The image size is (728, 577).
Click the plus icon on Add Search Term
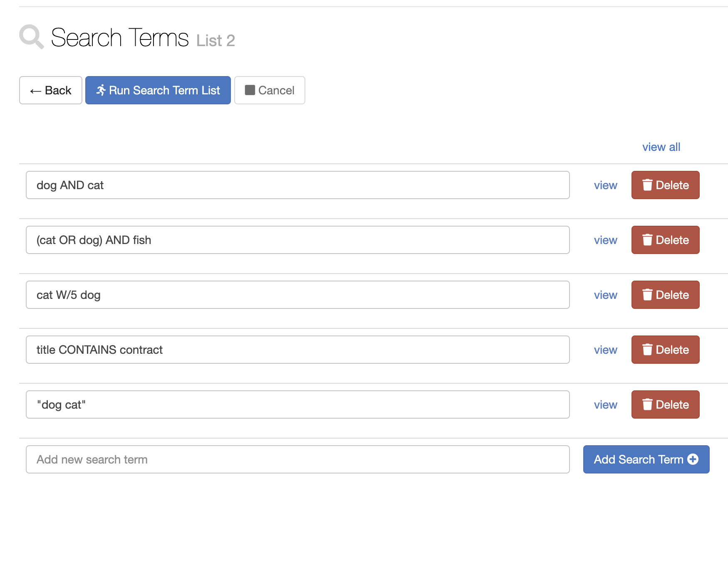tap(693, 459)
